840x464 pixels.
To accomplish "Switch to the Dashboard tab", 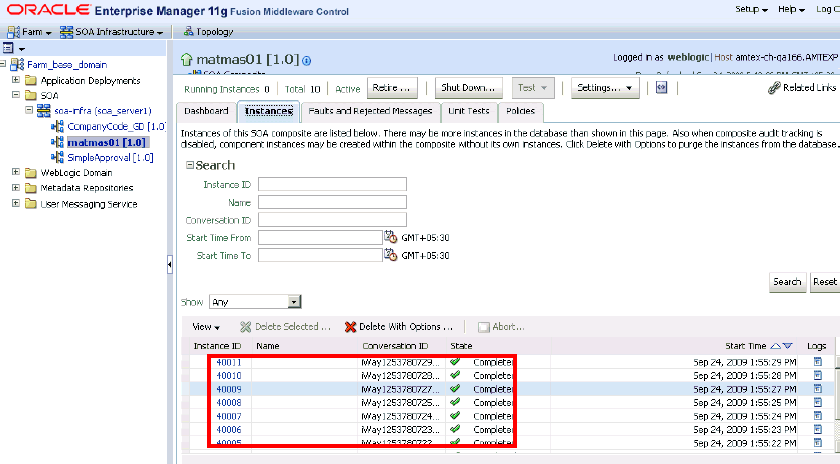I will (x=206, y=111).
